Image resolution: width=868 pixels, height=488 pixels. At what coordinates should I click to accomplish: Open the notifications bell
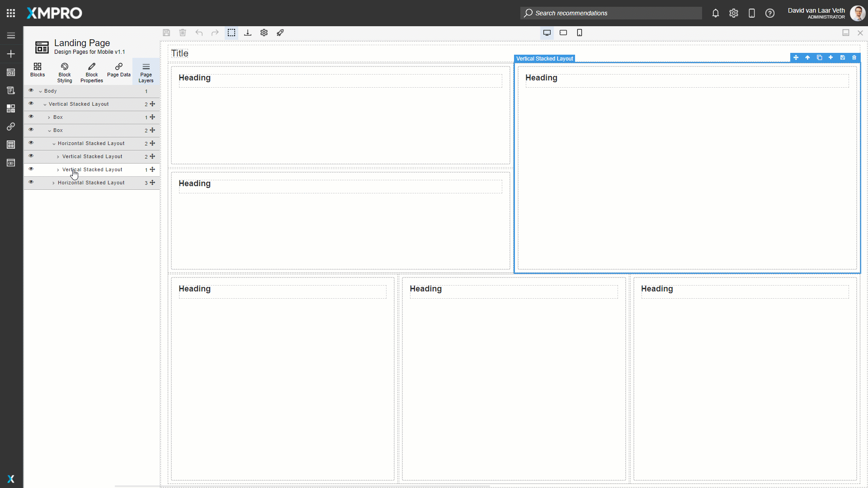[x=716, y=13]
